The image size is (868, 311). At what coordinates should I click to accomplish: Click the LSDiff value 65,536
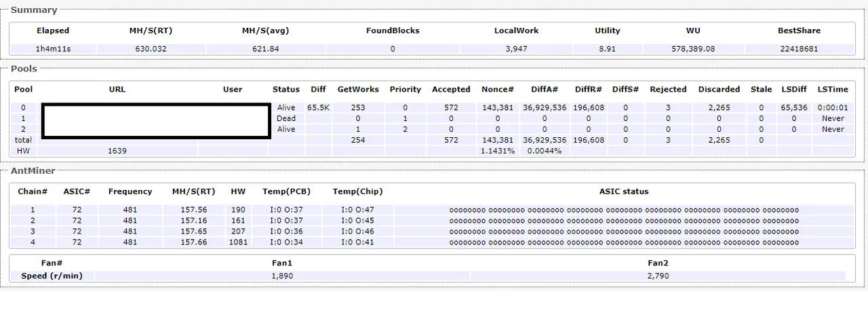[794, 107]
